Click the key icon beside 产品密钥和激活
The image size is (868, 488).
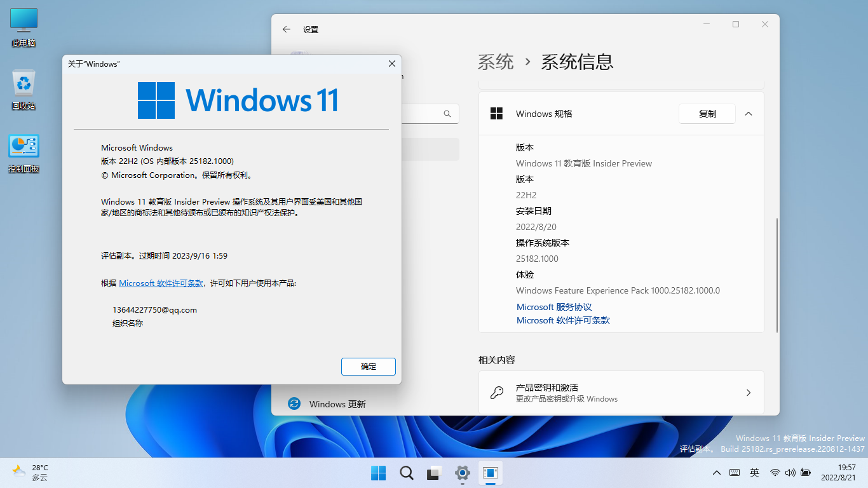tap(497, 393)
